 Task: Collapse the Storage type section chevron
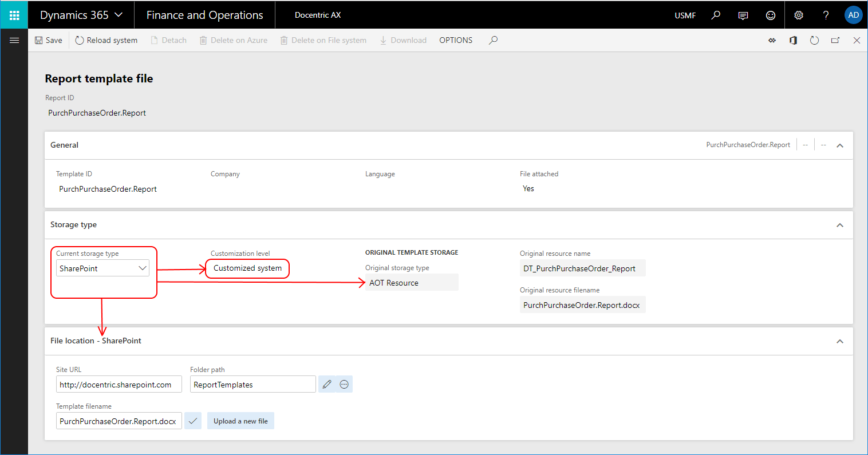click(x=840, y=225)
